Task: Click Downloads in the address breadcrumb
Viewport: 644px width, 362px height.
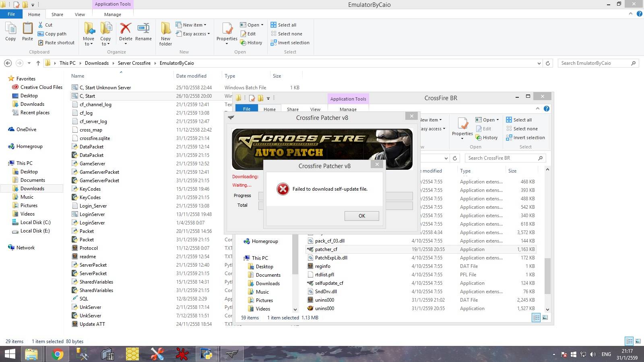Action: point(97,63)
